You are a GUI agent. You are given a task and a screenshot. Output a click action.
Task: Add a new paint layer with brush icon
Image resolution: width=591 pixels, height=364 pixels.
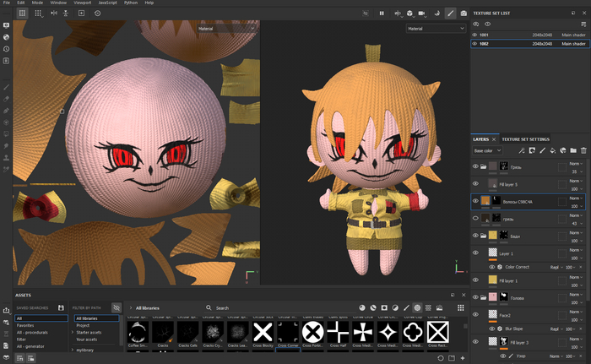pos(542,150)
